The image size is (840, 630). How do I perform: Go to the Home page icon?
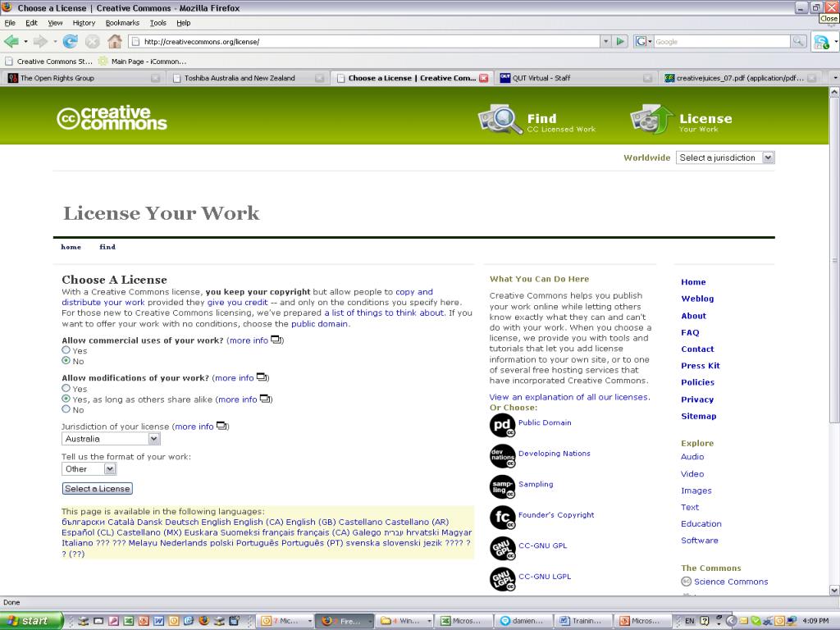click(115, 41)
